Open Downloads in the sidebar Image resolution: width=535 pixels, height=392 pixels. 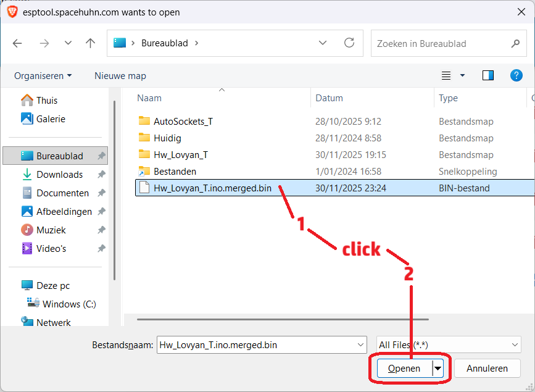coord(59,175)
